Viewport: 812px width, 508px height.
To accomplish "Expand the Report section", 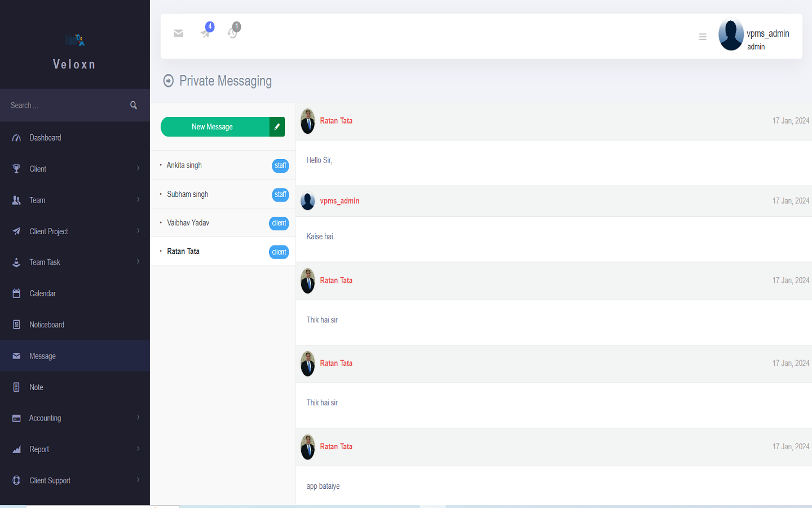I will 138,449.
